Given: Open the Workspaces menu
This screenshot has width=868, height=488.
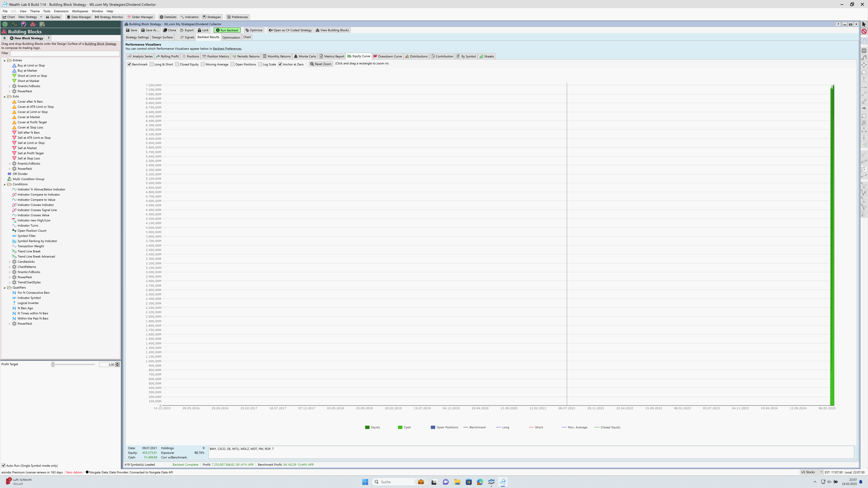Looking at the screenshot, I should point(80,11).
